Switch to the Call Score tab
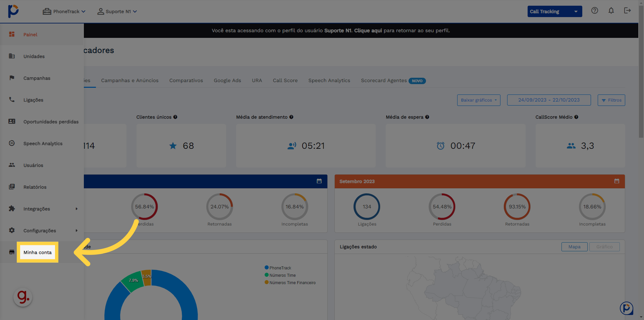Screen dimensions: 644x320 tap(285, 80)
